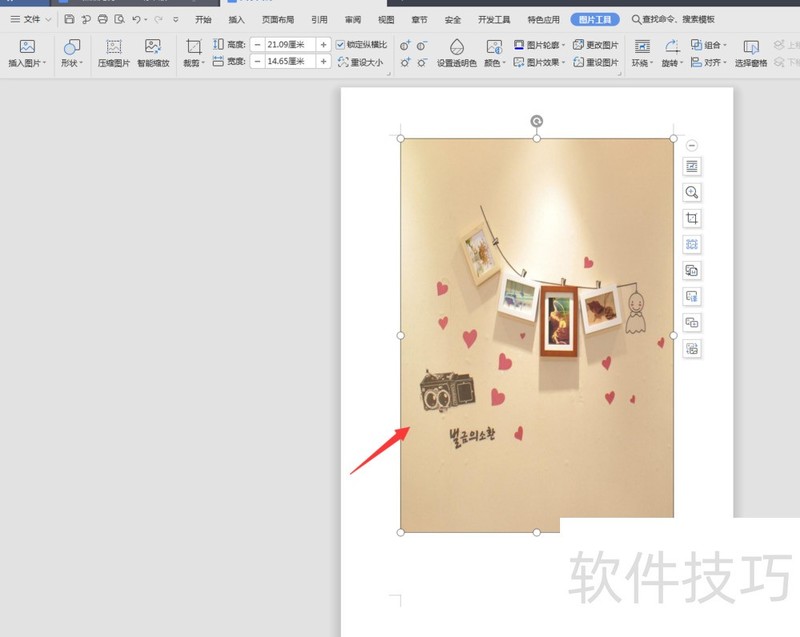Open the Selection Pane (选择窗格)
The width and height of the screenshot is (800, 637).
[x=751, y=53]
